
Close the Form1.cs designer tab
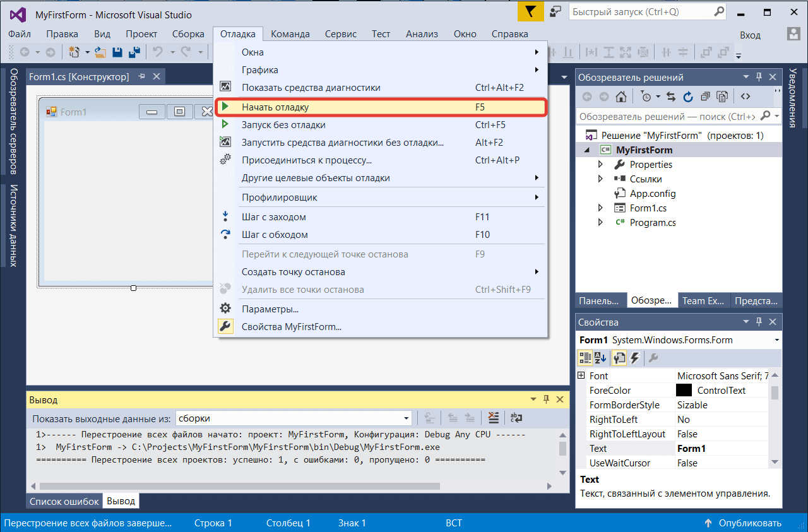157,76
